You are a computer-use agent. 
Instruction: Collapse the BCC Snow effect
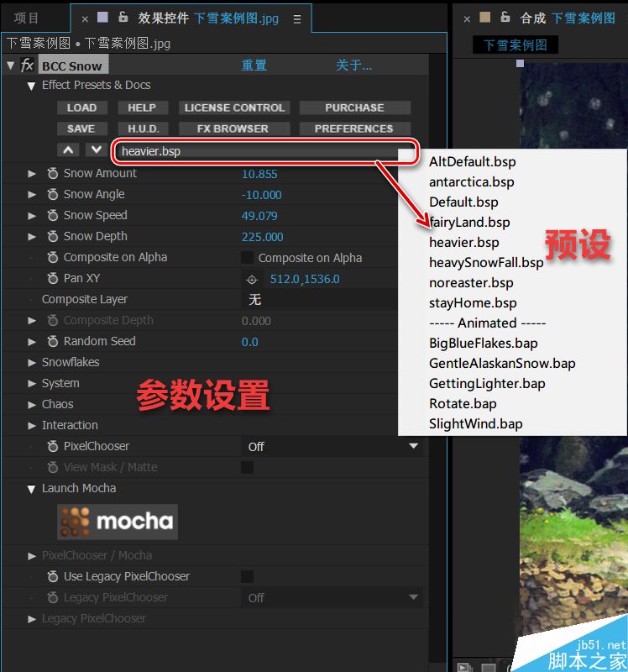pos(11,66)
